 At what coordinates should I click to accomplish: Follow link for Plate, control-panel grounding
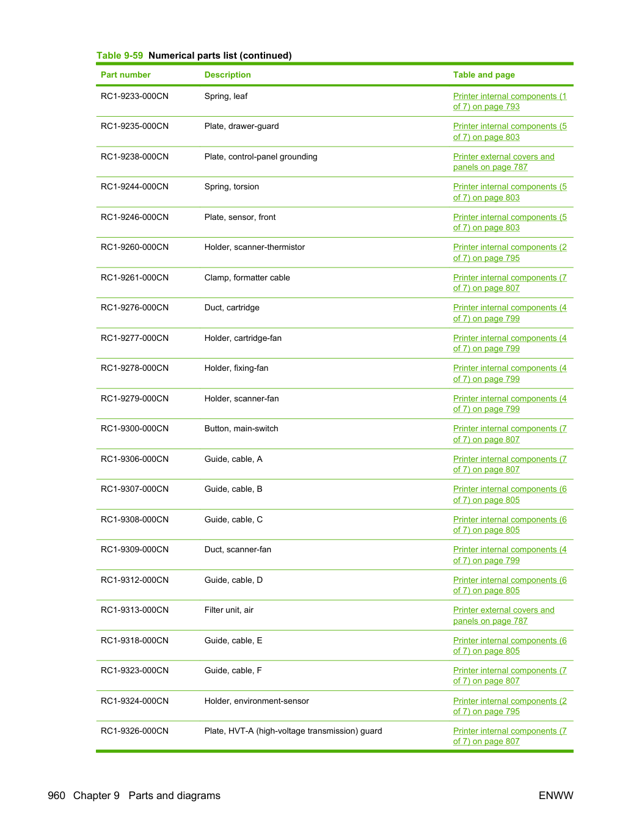pyautogui.click(x=503, y=162)
